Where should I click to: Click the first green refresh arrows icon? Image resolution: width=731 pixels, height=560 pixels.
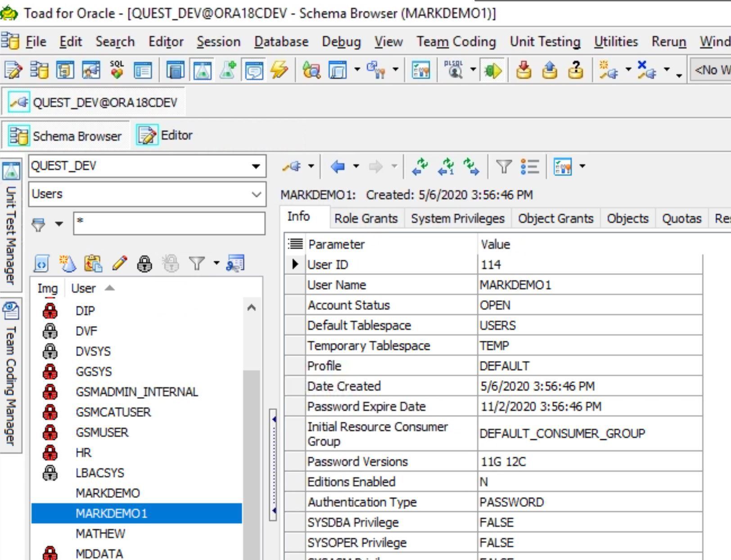tap(420, 167)
